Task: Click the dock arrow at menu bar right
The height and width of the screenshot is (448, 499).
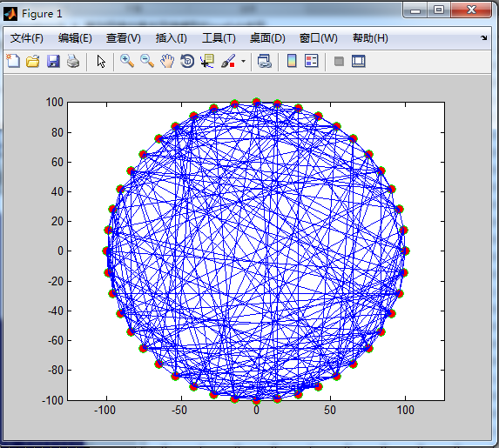Action: [483, 37]
